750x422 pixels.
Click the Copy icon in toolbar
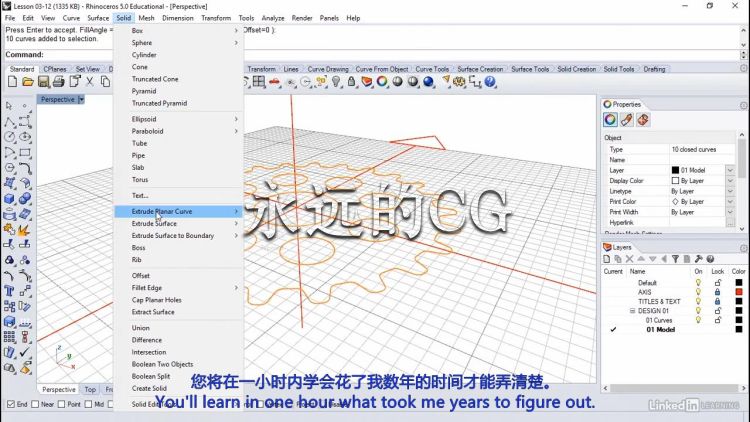[x=105, y=82]
